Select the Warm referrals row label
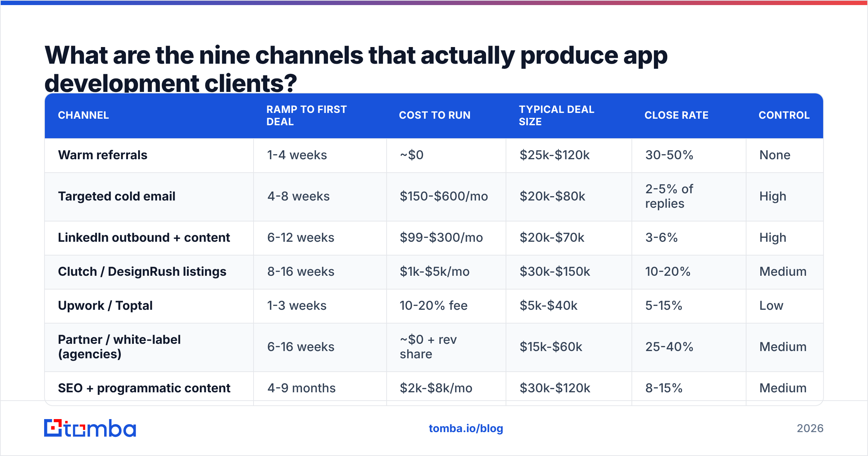Image resolution: width=868 pixels, height=456 pixels. (103, 155)
